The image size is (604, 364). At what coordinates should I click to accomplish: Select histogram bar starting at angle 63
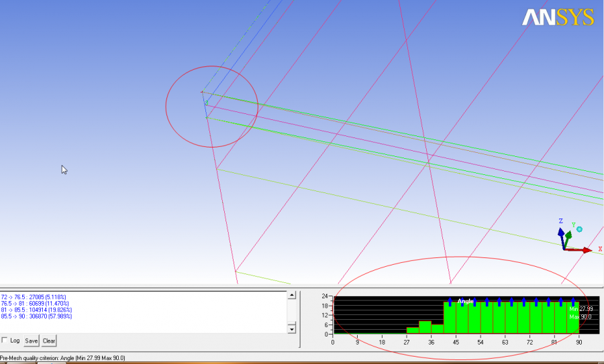click(x=511, y=318)
